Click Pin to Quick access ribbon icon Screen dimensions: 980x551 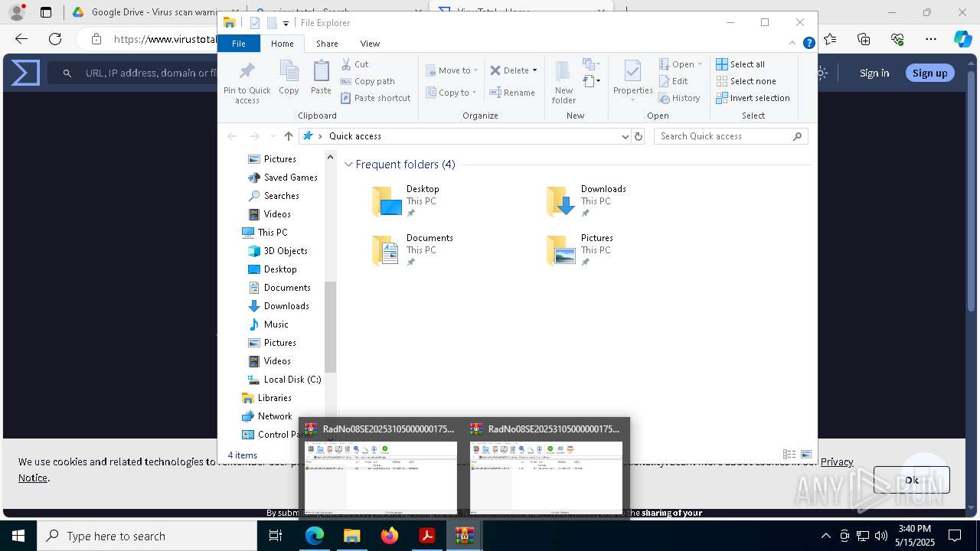point(247,83)
